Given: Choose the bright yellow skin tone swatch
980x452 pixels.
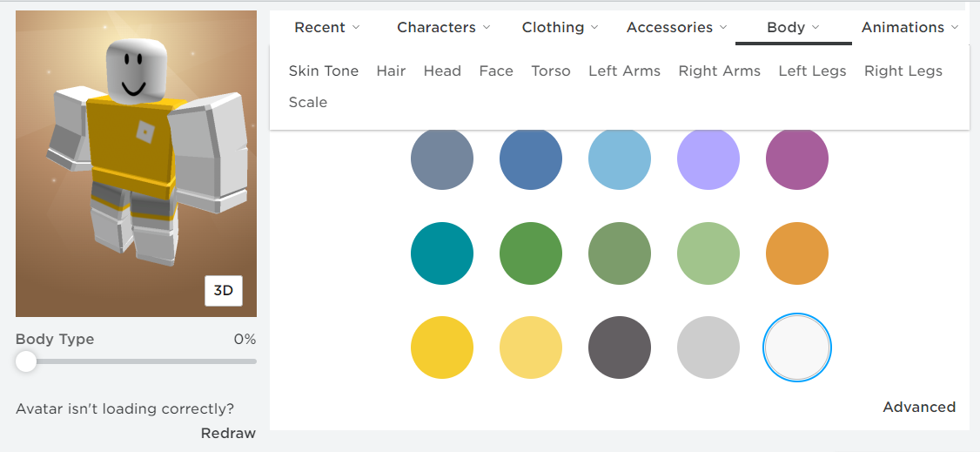Looking at the screenshot, I should click(x=442, y=348).
